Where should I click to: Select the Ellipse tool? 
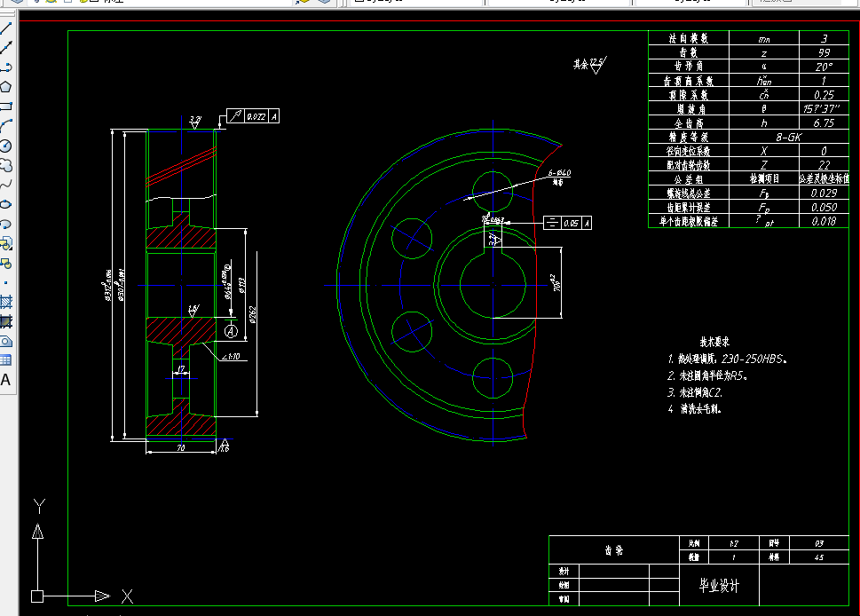pos(6,204)
